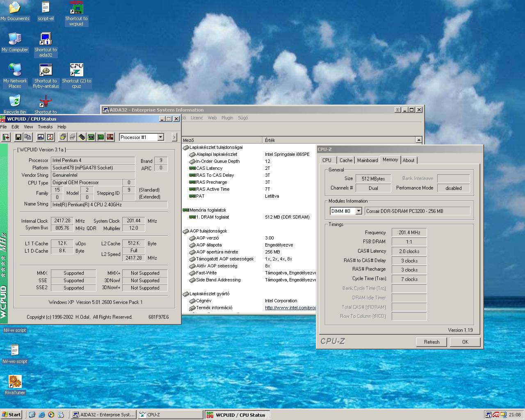Click the OK button in CPU-Z
525x420 pixels.
[465, 342]
